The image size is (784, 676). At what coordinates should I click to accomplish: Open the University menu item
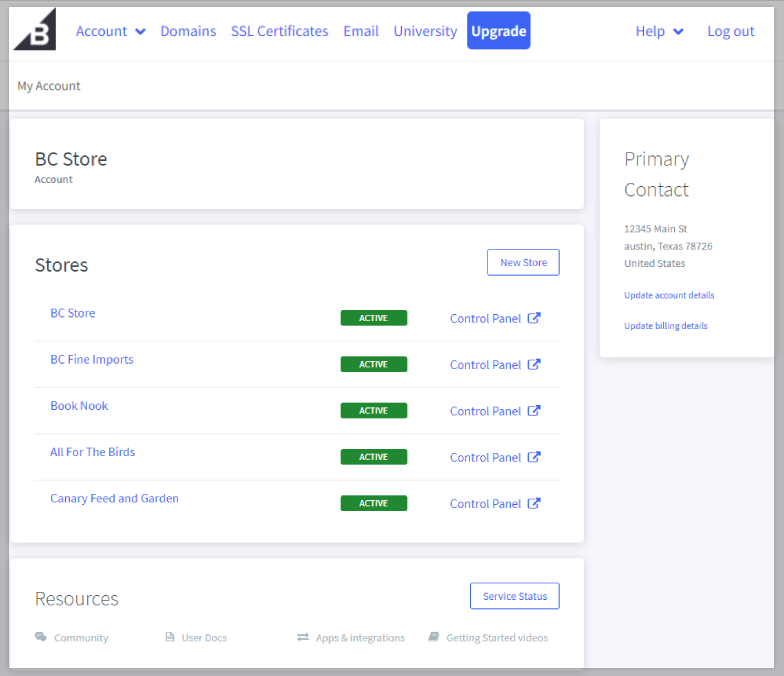(425, 31)
